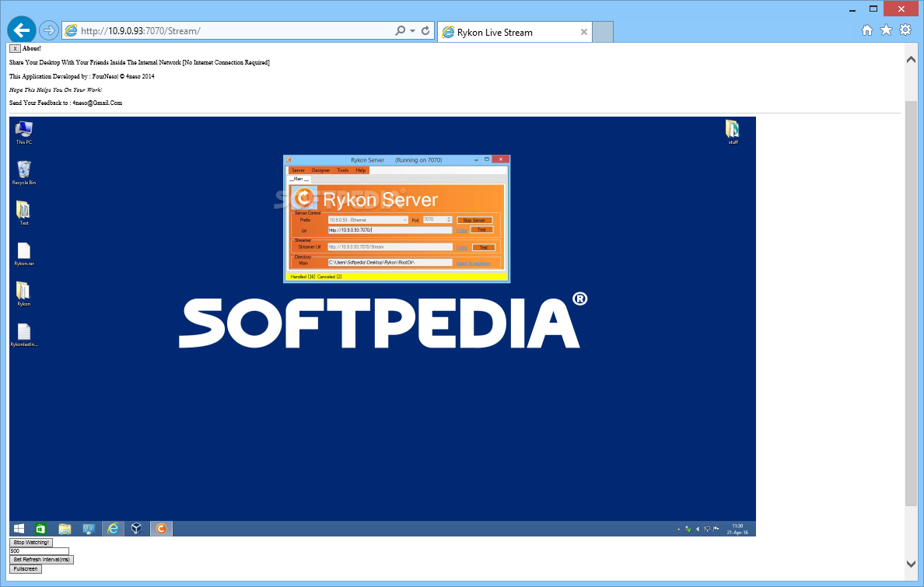Open the VirtualBox cube taskbar icon
Viewport: 924px width, 587px height.
pyautogui.click(x=137, y=529)
